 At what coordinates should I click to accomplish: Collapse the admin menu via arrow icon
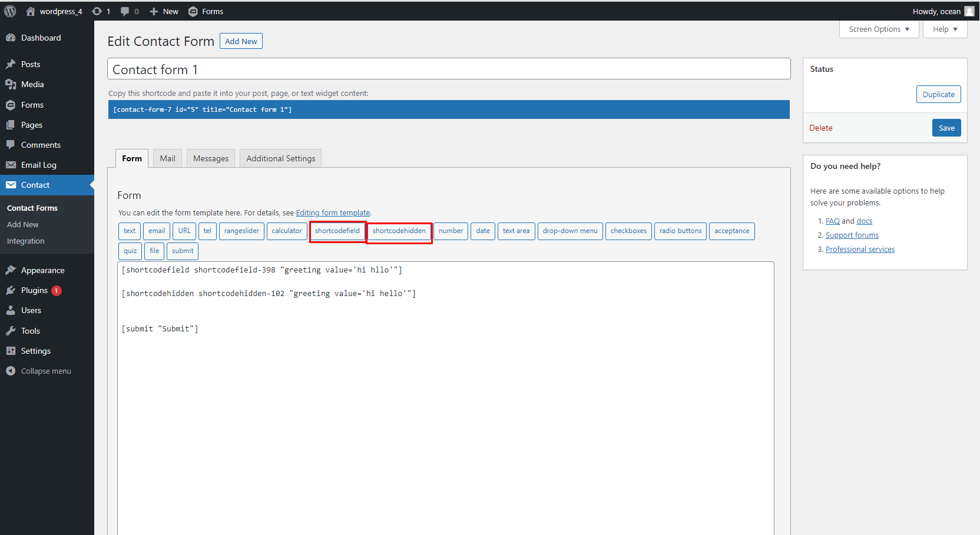(x=10, y=371)
